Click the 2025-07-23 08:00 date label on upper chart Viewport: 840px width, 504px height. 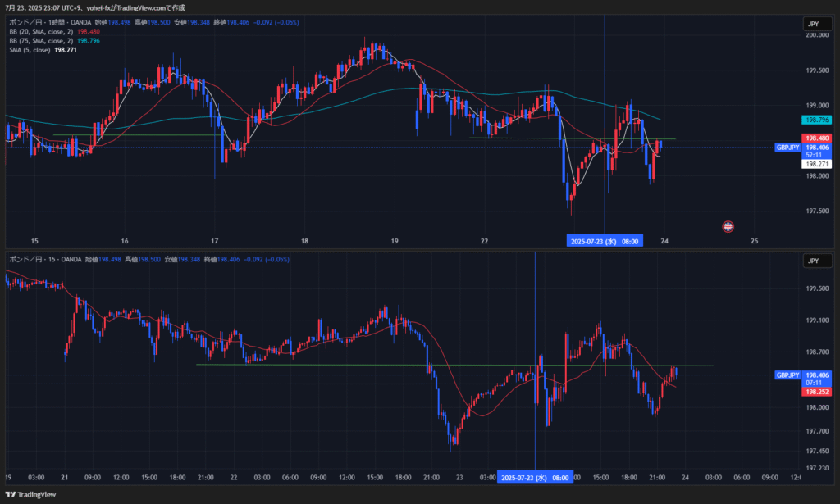(605, 241)
